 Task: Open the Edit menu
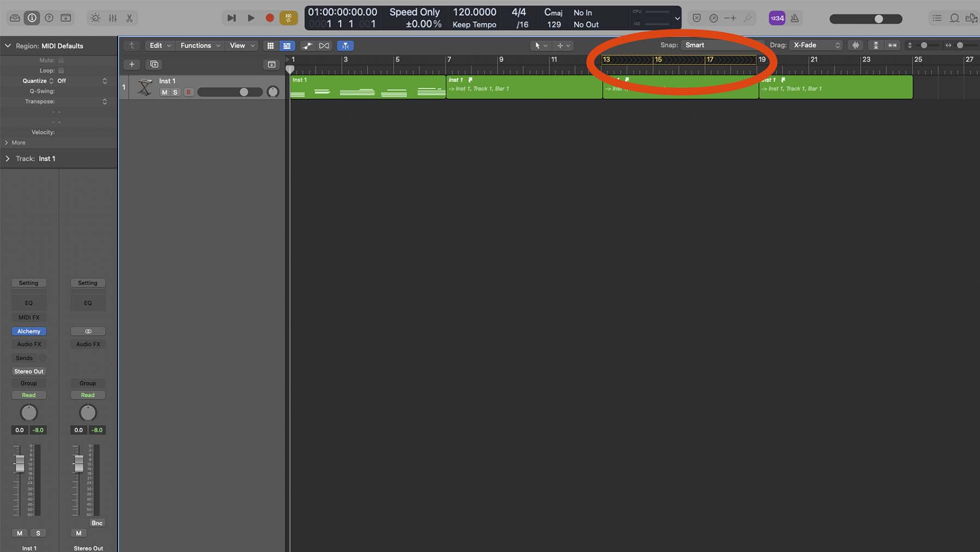[x=161, y=46]
